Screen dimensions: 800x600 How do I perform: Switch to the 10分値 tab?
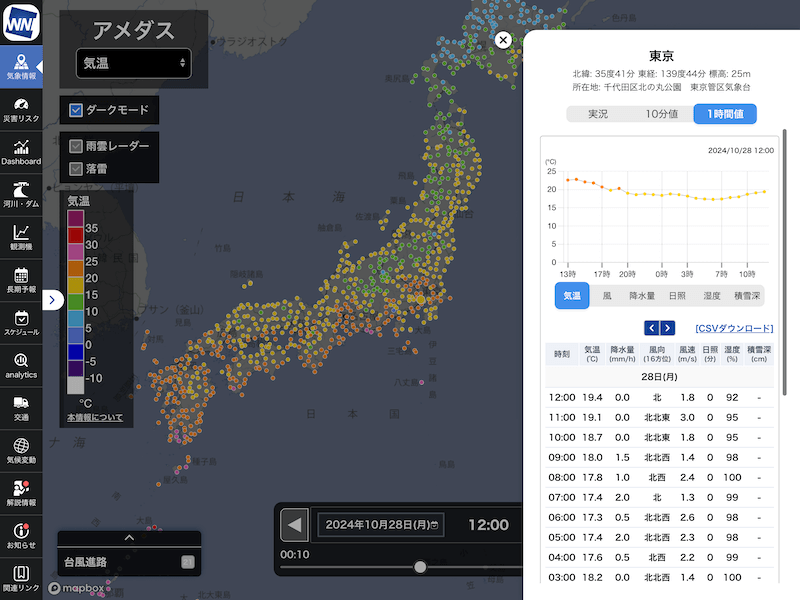[661, 114]
